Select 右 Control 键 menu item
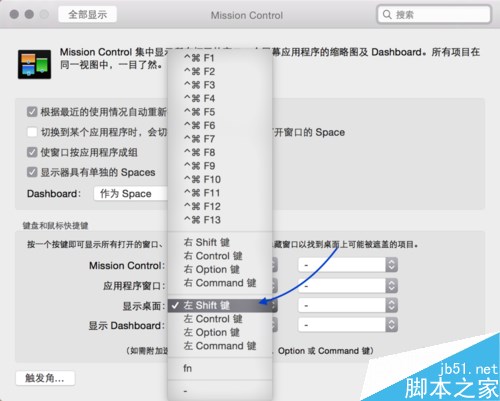Screen dimensions: 500x401 [220, 256]
